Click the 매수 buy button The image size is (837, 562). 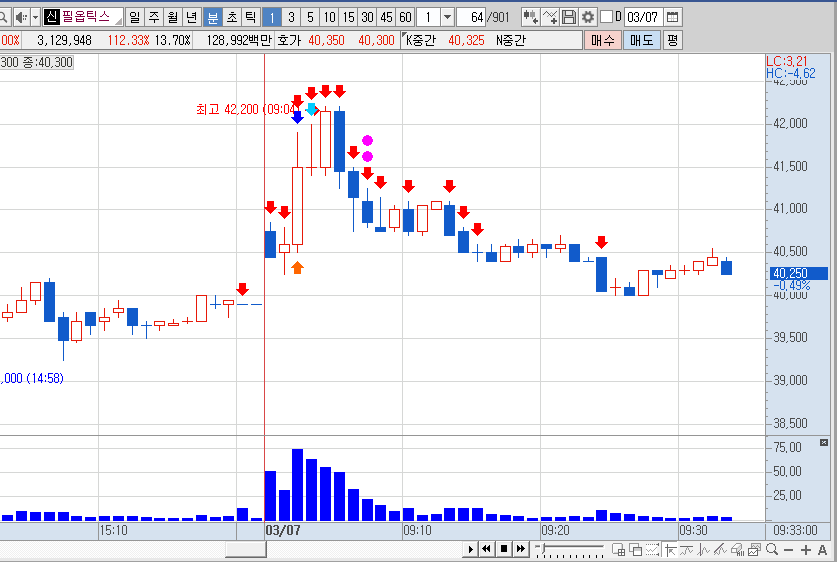[602, 40]
